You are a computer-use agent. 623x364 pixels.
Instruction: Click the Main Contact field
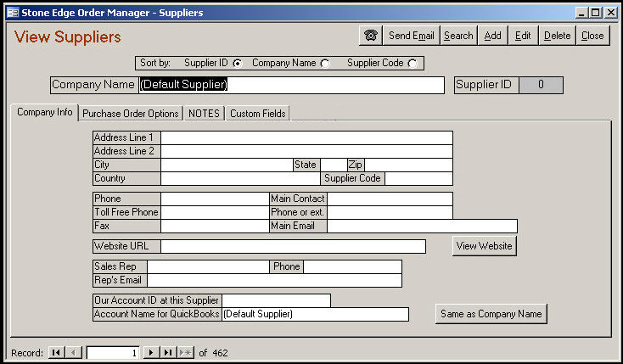(x=390, y=199)
